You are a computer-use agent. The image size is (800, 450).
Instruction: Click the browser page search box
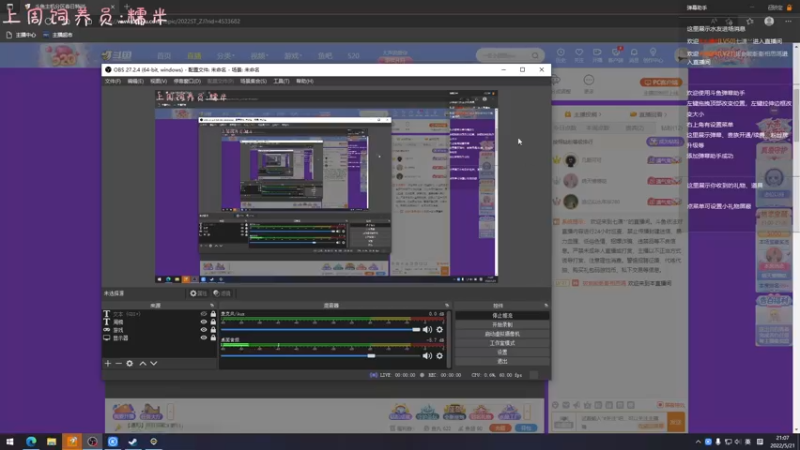click(509, 55)
